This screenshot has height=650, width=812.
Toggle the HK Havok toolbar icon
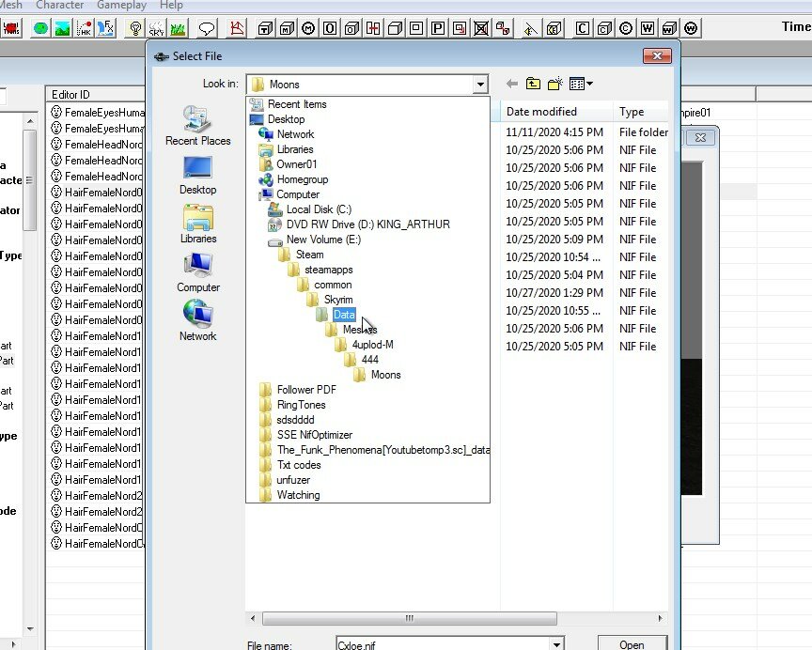click(x=84, y=28)
